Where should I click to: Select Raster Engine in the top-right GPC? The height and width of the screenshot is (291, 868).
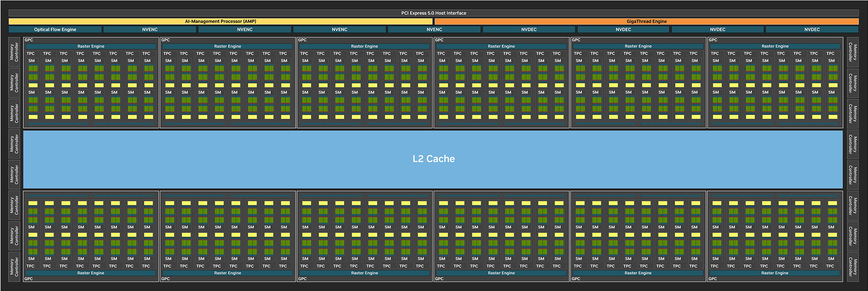click(775, 46)
